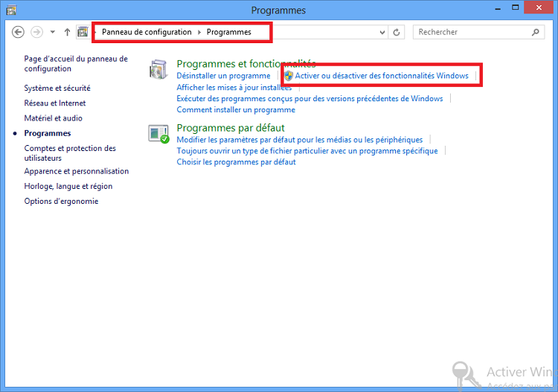The width and height of the screenshot is (558, 392).
Task: Click the Programmes et fonctionnalités icon
Action: coord(158,69)
